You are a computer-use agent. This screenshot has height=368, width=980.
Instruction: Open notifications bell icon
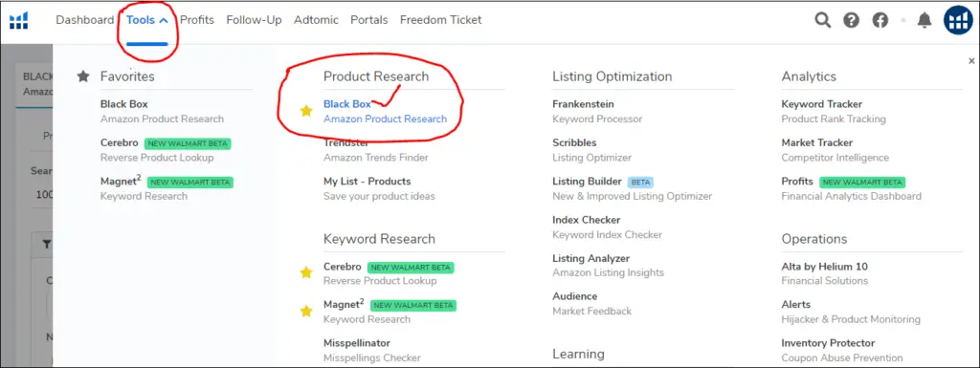(x=924, y=21)
